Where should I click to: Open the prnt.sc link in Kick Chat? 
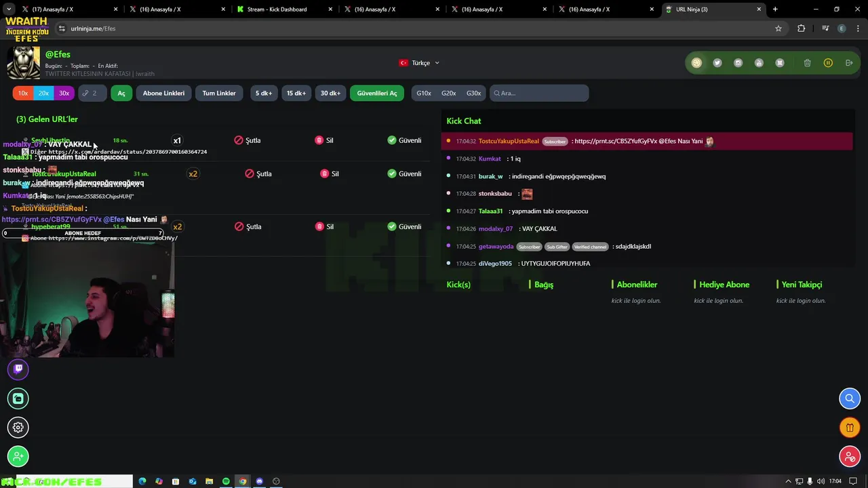(616, 141)
